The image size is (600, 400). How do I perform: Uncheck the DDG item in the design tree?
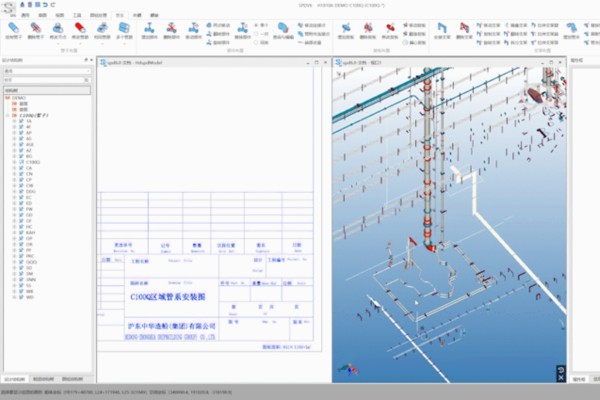[19, 190]
